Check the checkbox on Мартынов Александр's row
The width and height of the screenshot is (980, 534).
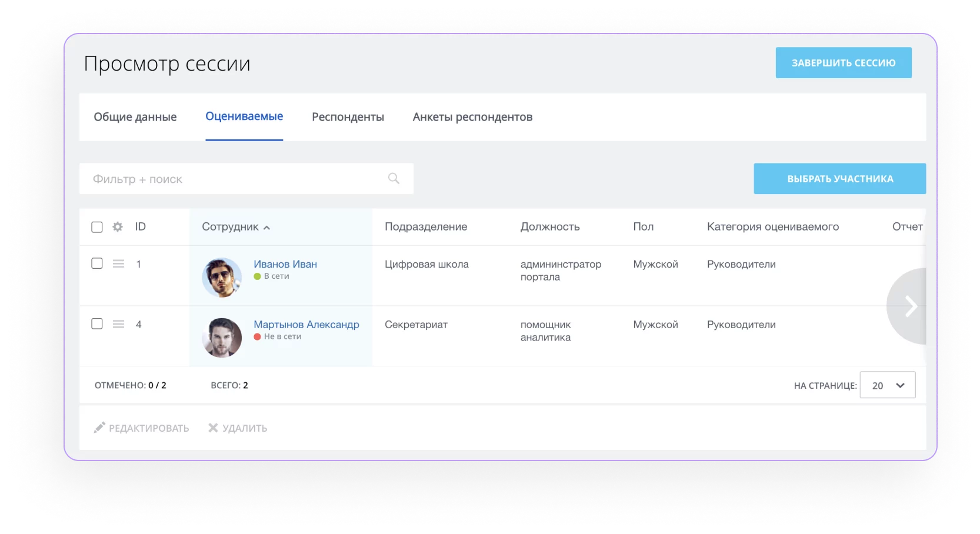pos(97,323)
